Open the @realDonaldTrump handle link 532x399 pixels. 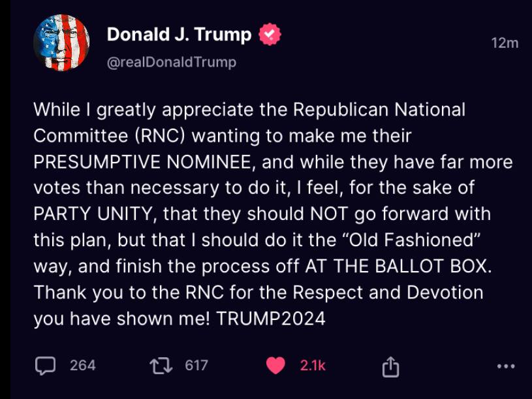click(172, 62)
